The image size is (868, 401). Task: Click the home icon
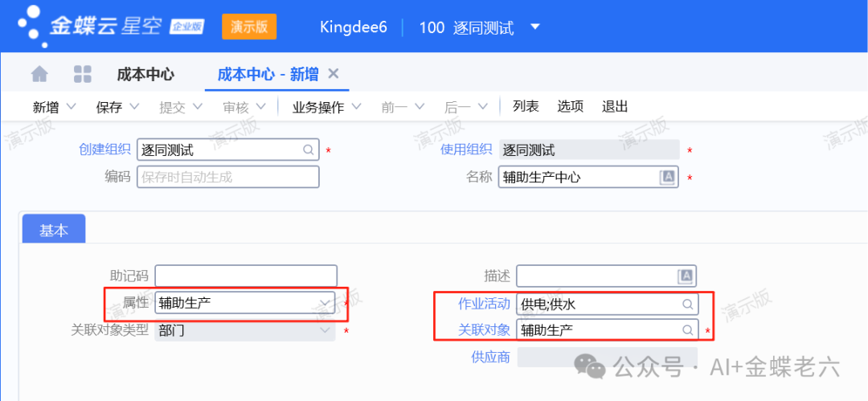tap(39, 75)
